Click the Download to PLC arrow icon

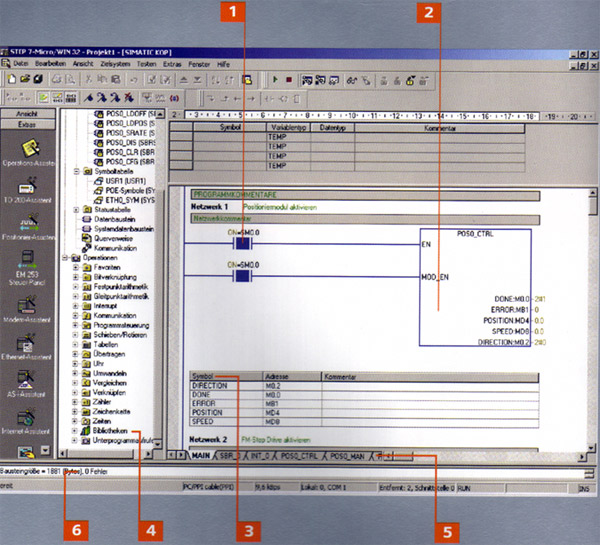click(197, 80)
